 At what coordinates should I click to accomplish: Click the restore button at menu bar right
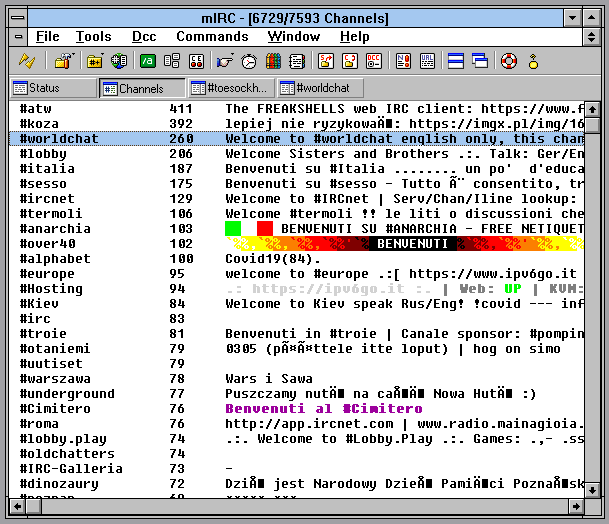(x=591, y=37)
